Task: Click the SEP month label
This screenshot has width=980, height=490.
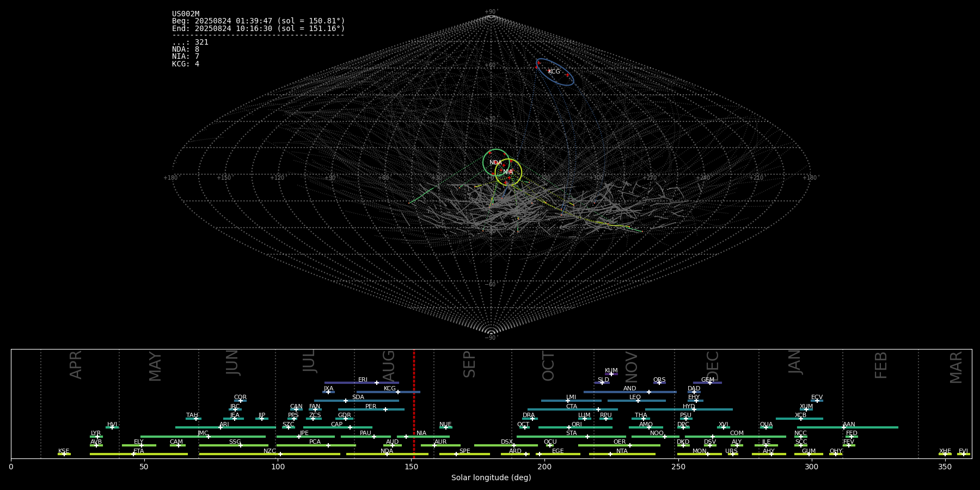Action: [x=469, y=364]
